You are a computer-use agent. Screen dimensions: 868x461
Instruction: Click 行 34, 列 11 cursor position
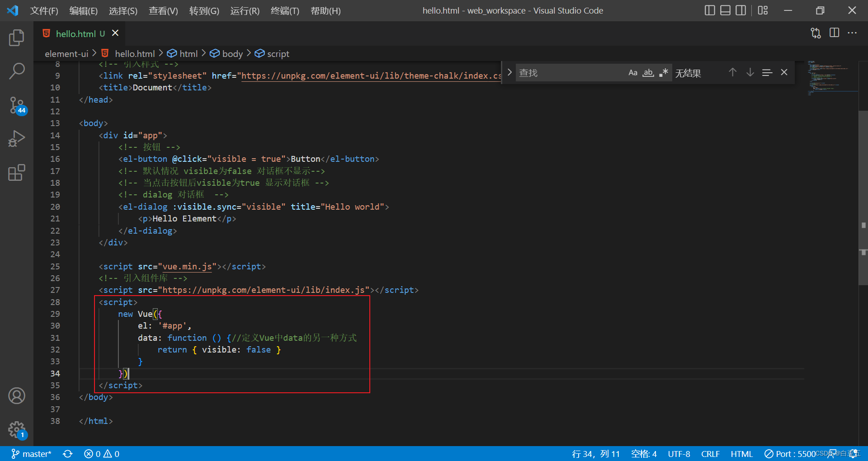(x=596, y=454)
